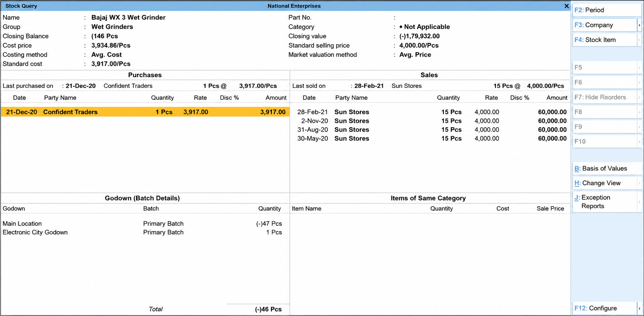Click the greyed-out F8 button
The width and height of the screenshot is (644, 316).
(x=604, y=112)
